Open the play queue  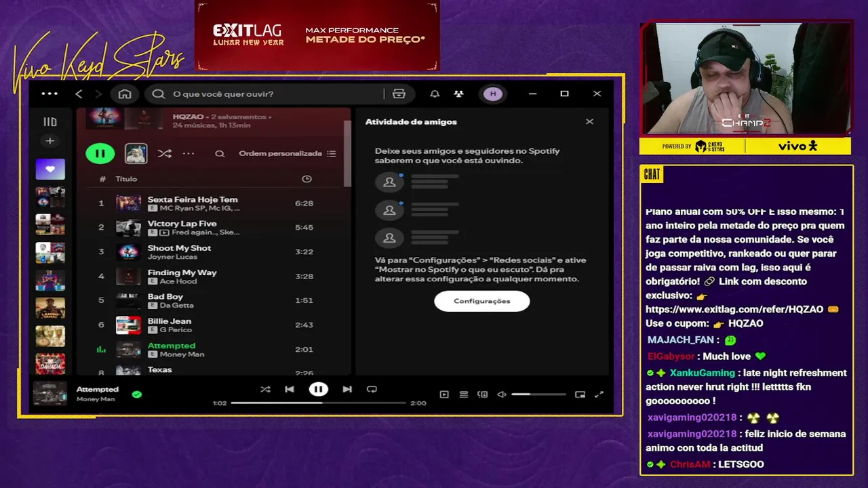[464, 394]
